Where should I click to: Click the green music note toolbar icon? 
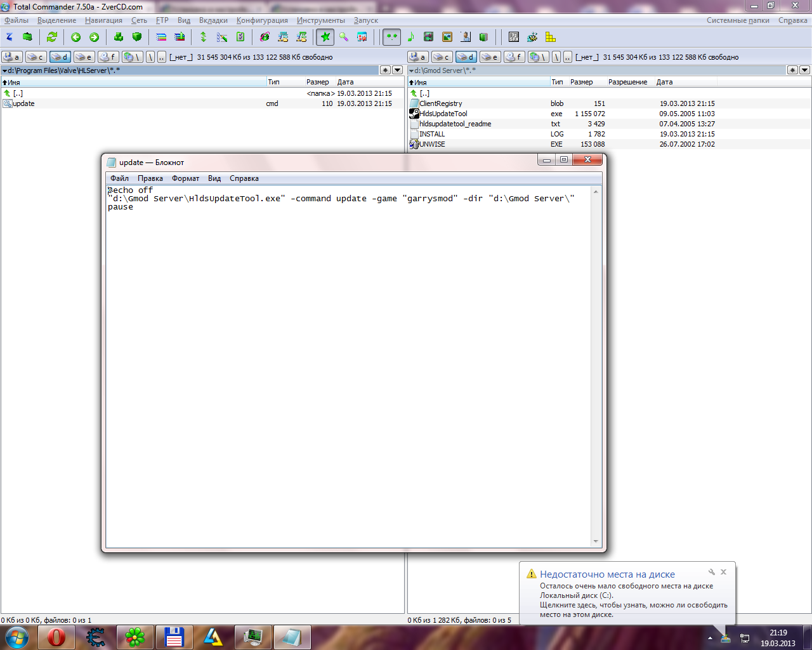point(410,37)
